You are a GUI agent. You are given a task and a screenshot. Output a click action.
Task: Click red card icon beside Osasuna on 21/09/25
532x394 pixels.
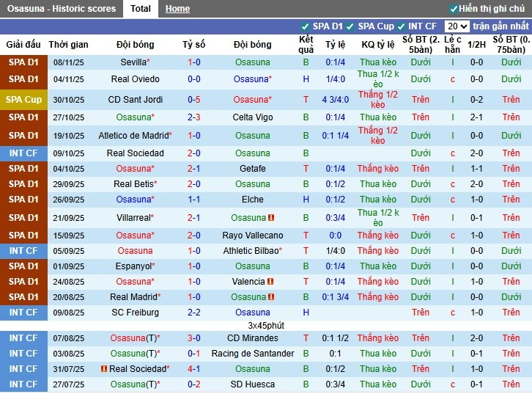pos(271,218)
